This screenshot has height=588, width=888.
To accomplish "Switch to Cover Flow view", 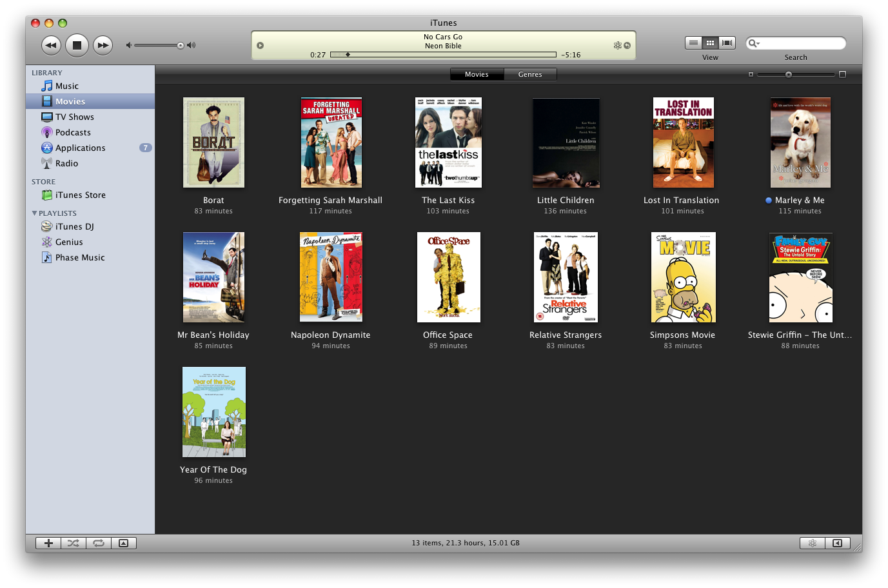I will click(x=727, y=43).
